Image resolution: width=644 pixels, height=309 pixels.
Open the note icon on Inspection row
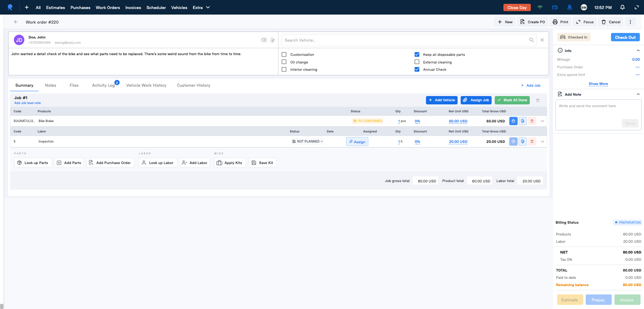[x=522, y=141]
